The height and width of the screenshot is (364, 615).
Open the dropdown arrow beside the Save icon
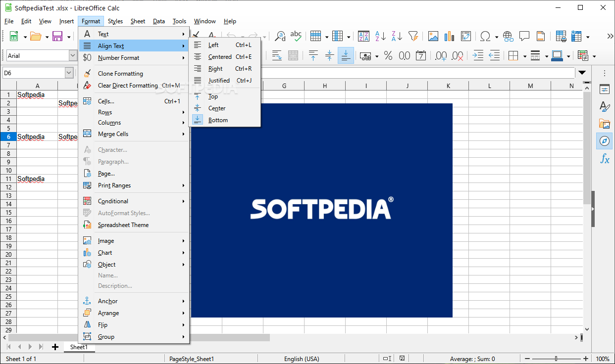click(x=68, y=37)
